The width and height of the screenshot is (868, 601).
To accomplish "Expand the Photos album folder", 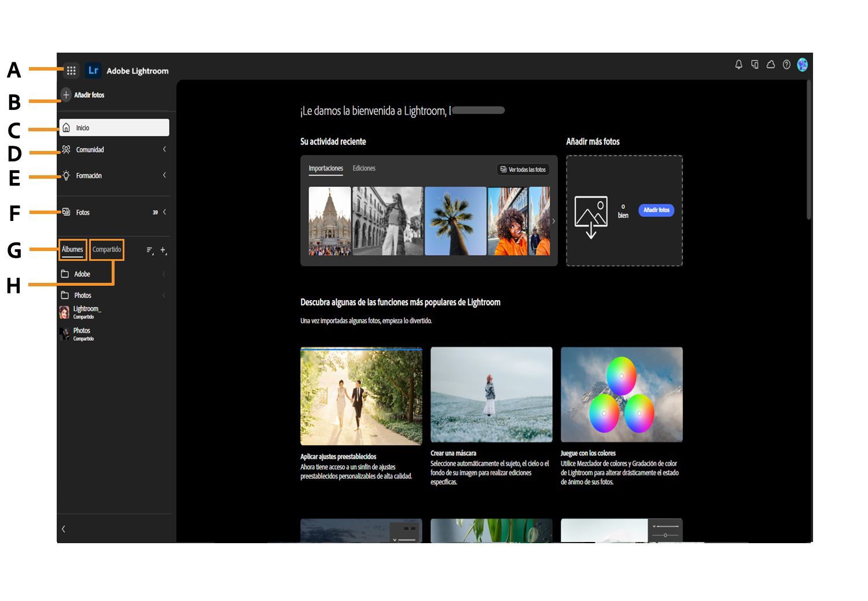I will pos(164,295).
